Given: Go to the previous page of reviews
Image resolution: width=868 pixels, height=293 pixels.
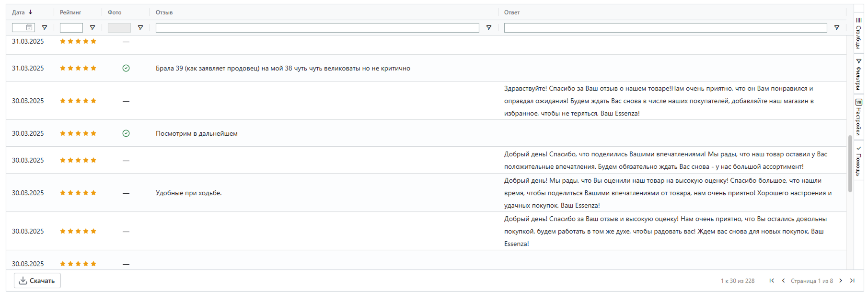Looking at the screenshot, I should [783, 281].
